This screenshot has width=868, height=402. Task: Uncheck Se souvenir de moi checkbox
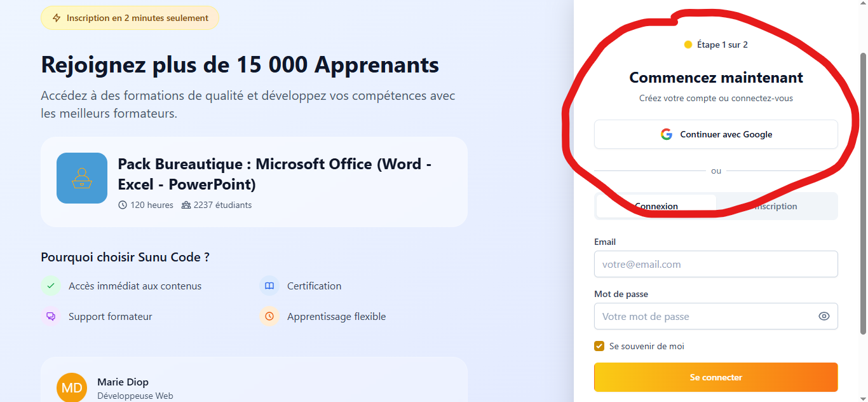click(x=599, y=346)
